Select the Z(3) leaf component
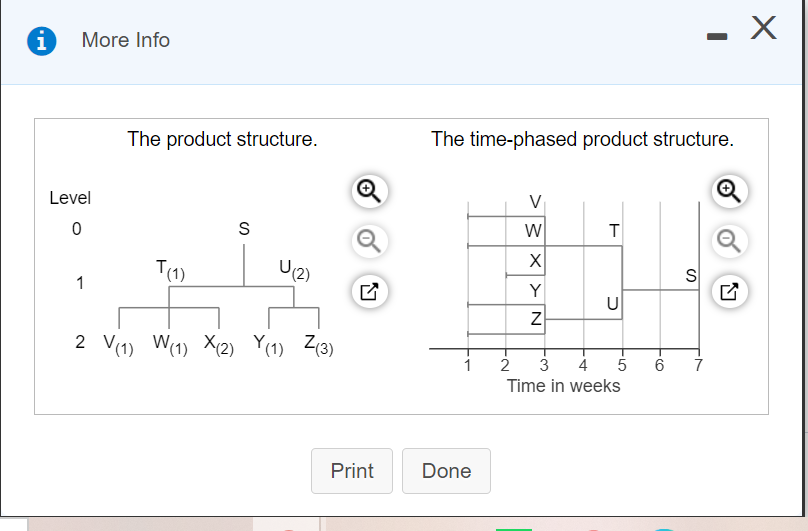The height and width of the screenshot is (531, 808). point(318,343)
